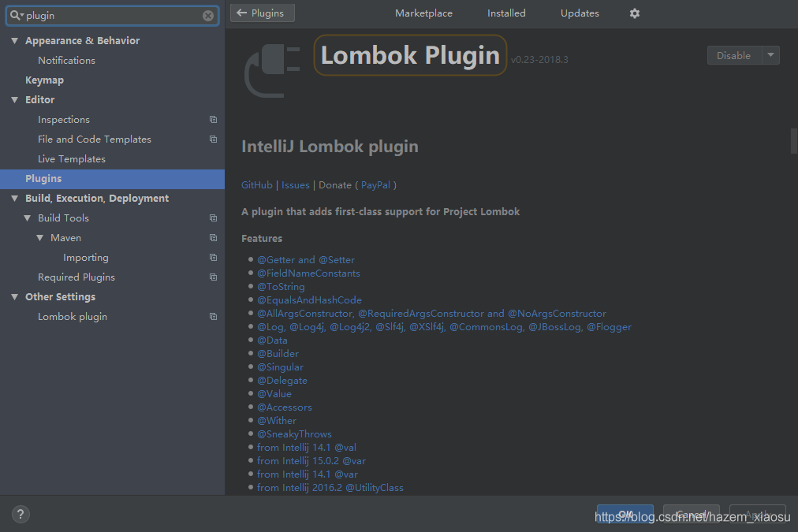Viewport: 798px width, 532px height.
Task: Open the @Singular link
Action: [281, 367]
